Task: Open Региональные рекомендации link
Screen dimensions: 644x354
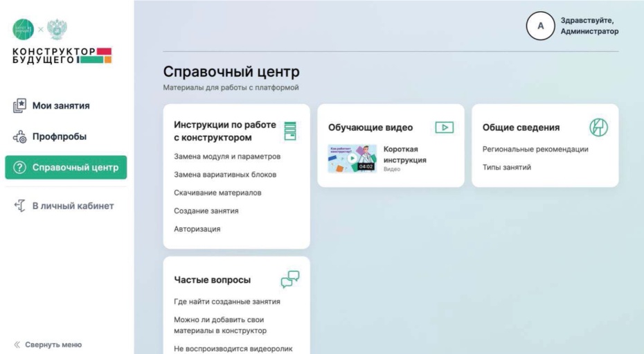Action: click(x=535, y=149)
